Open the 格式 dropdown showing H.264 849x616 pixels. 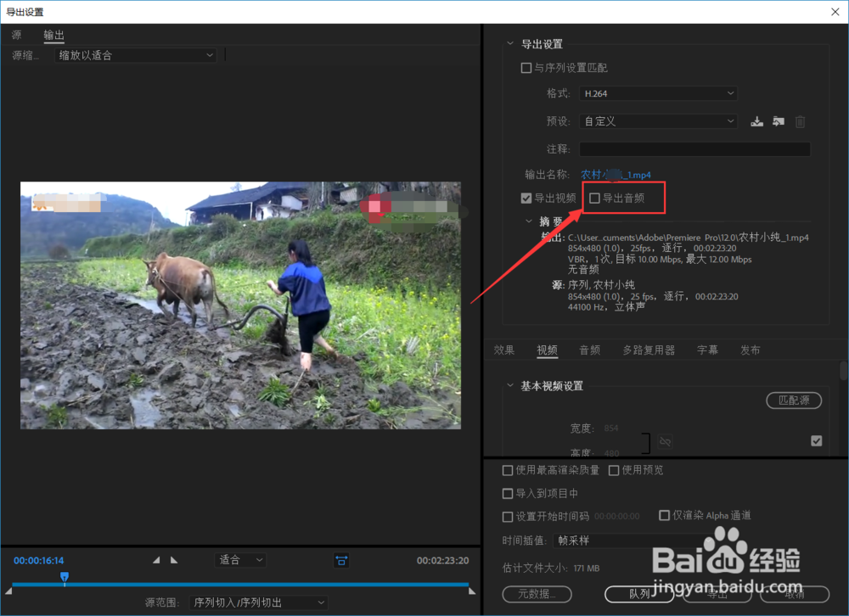point(658,93)
